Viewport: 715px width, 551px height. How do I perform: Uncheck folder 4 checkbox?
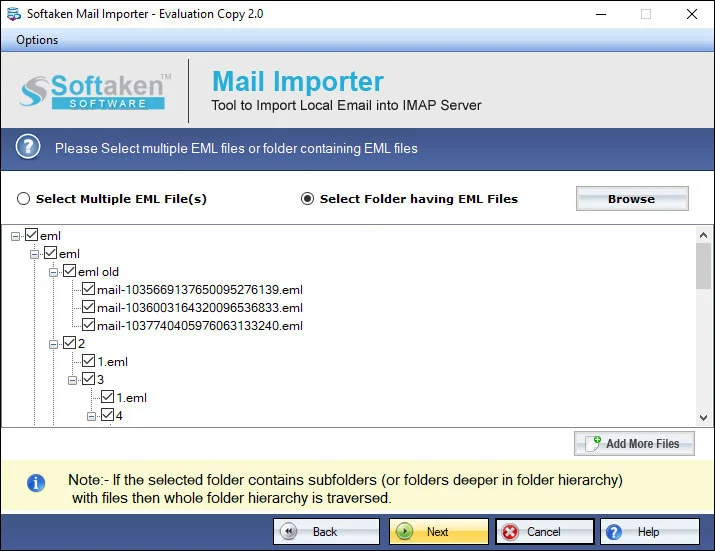click(x=108, y=415)
